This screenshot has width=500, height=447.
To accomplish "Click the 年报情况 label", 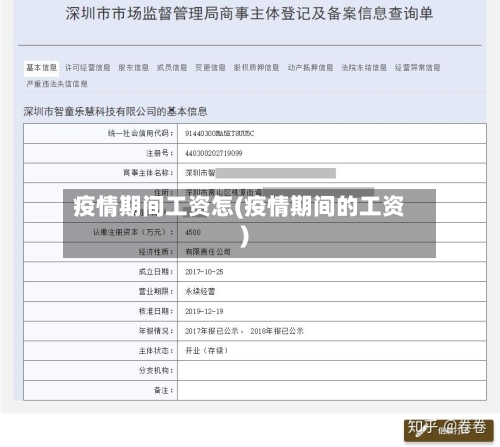I will tap(156, 331).
